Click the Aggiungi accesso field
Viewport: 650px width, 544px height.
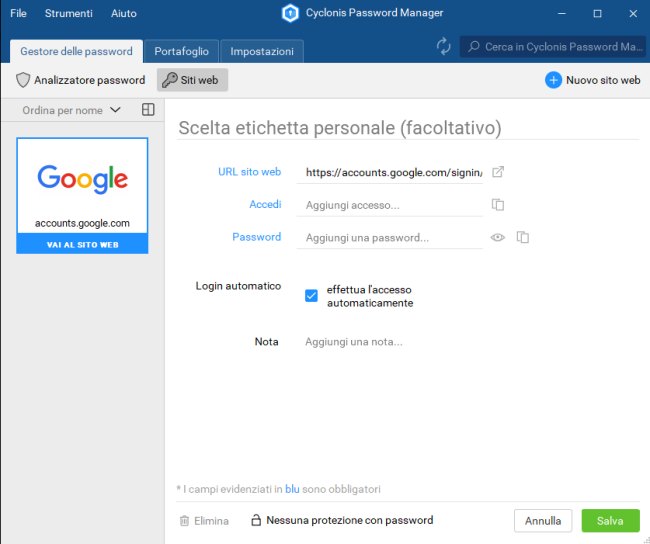[x=390, y=205]
